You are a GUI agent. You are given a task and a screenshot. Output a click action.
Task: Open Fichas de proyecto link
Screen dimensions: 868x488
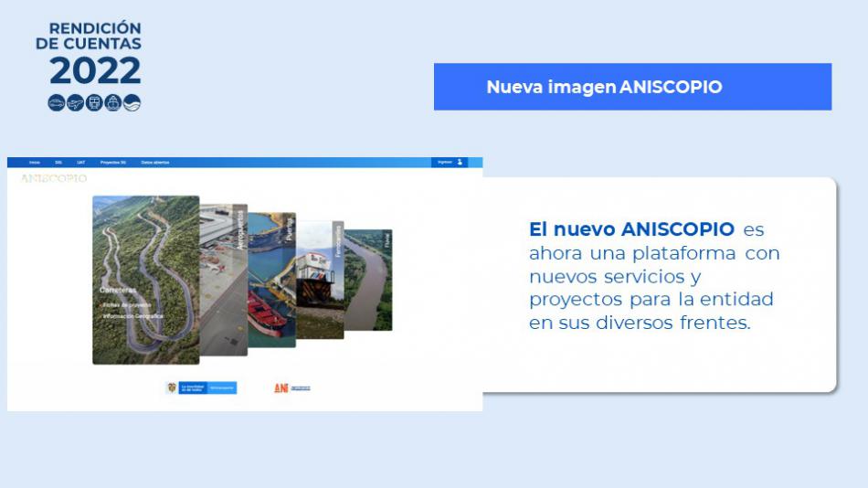(x=126, y=304)
